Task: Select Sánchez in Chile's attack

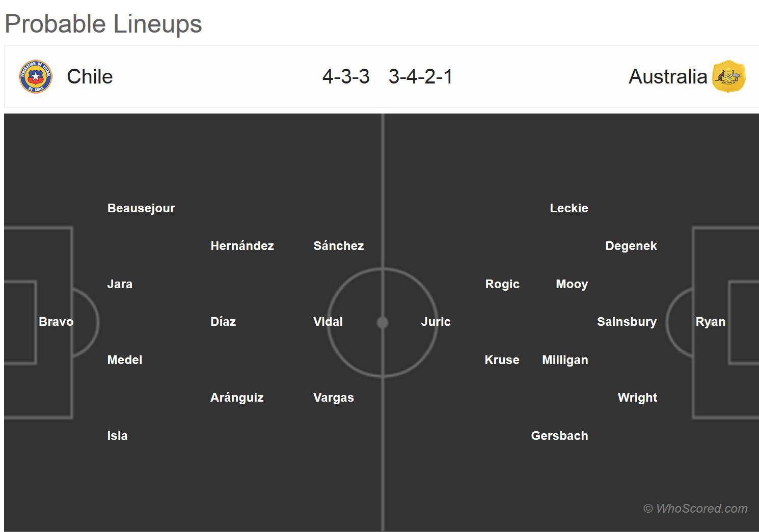Action: (x=339, y=246)
